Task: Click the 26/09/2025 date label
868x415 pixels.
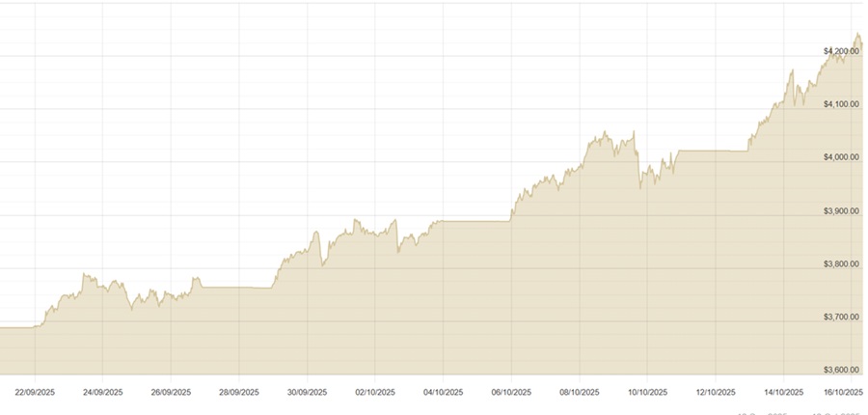Action: (x=171, y=392)
